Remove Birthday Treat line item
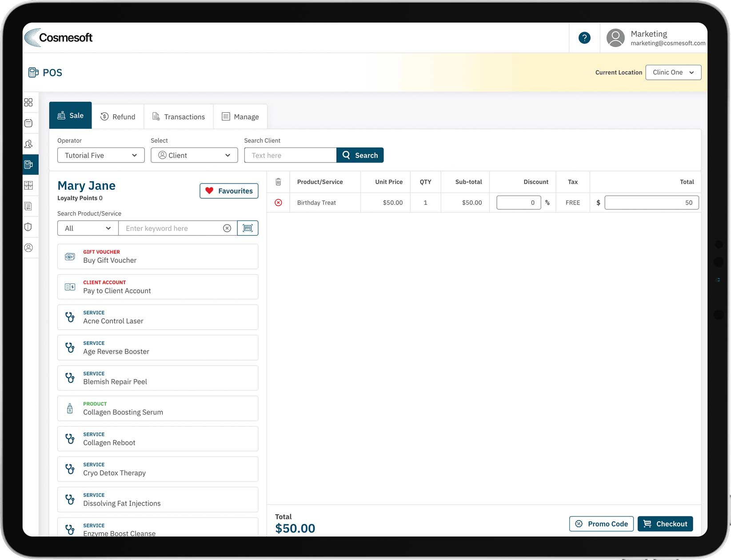Viewport: 731px width, 560px height. (x=278, y=203)
